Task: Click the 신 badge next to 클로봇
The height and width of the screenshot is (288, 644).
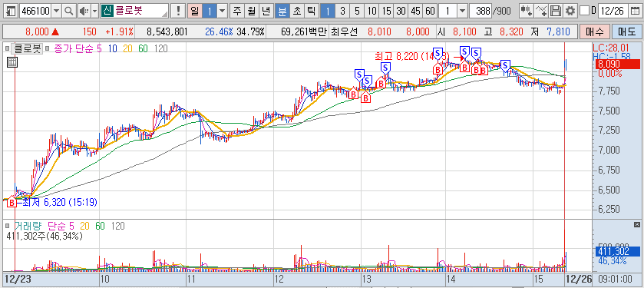Action: tap(107, 11)
